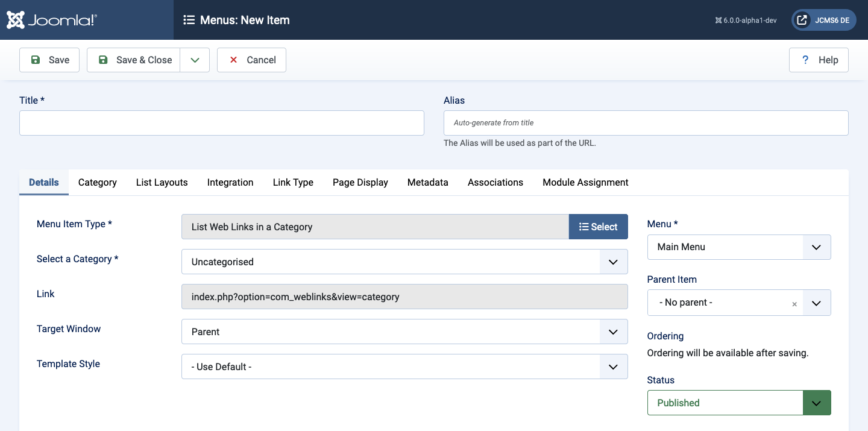Screen dimensions: 868x431
Task: Click the 'Parent Item' label
Action: (x=672, y=279)
